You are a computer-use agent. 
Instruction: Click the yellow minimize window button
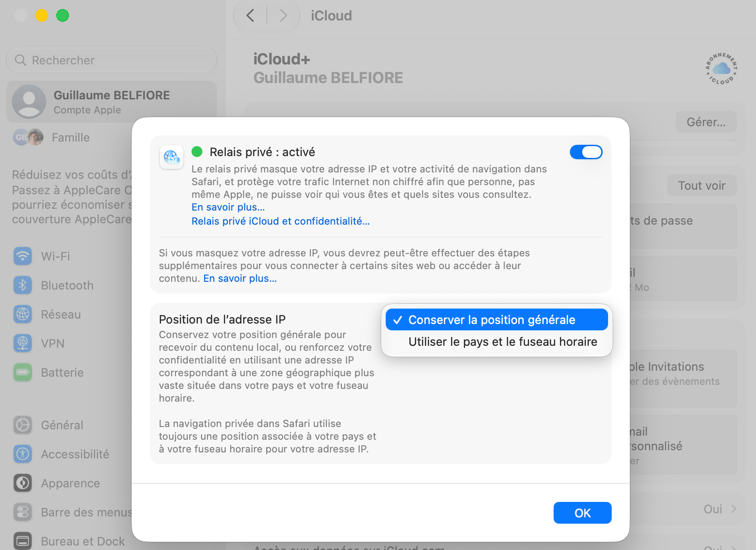point(42,15)
